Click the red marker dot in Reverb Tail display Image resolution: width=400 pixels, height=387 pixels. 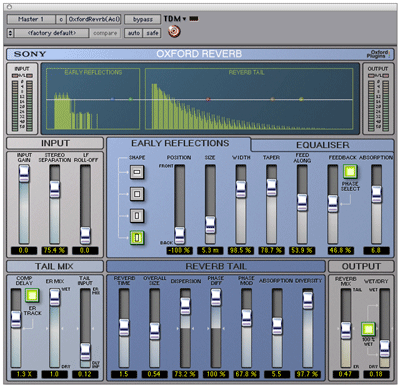coord(208,99)
